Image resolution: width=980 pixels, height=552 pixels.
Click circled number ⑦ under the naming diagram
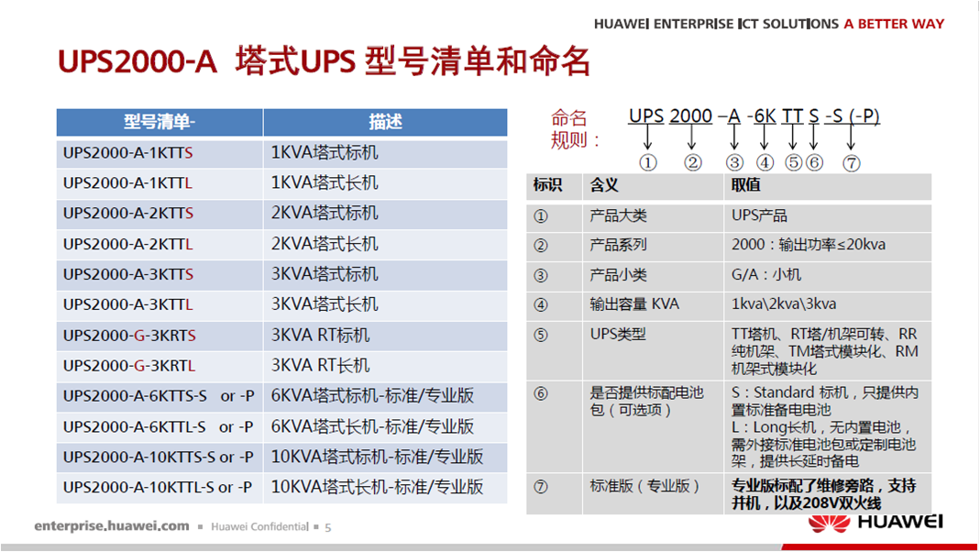tap(852, 162)
